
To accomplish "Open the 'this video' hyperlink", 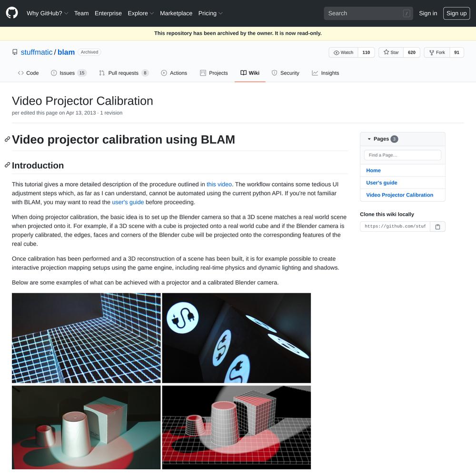I will point(219,184).
